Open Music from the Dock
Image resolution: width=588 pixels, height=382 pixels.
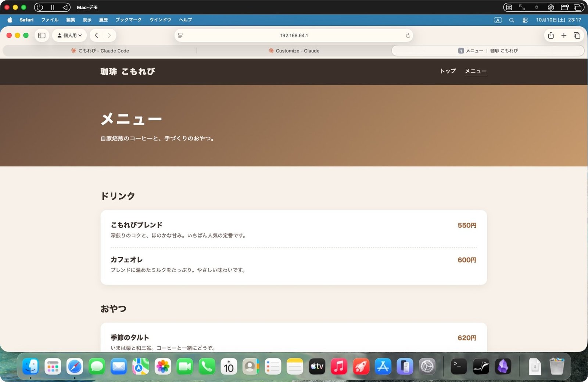click(339, 366)
